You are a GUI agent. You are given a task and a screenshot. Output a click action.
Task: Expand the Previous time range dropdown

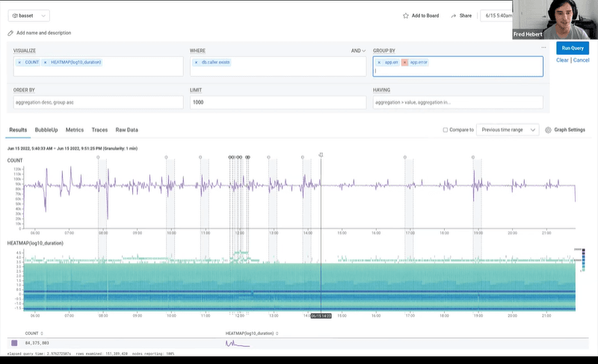[508, 129]
